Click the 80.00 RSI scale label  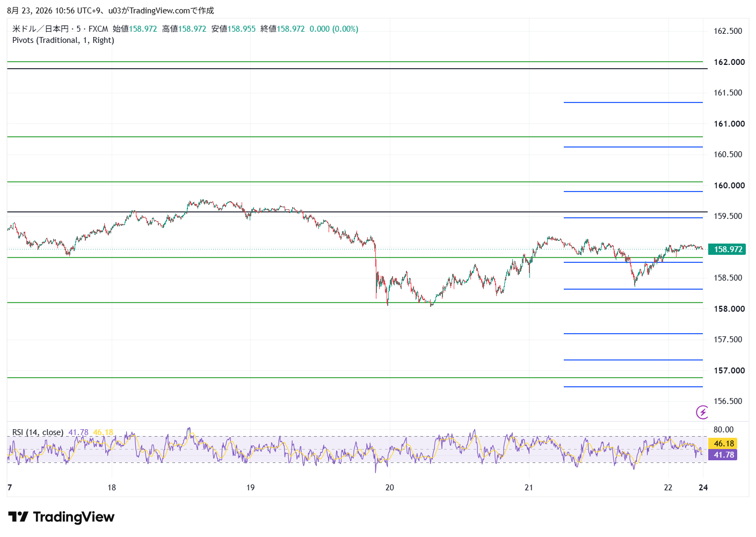[723, 430]
